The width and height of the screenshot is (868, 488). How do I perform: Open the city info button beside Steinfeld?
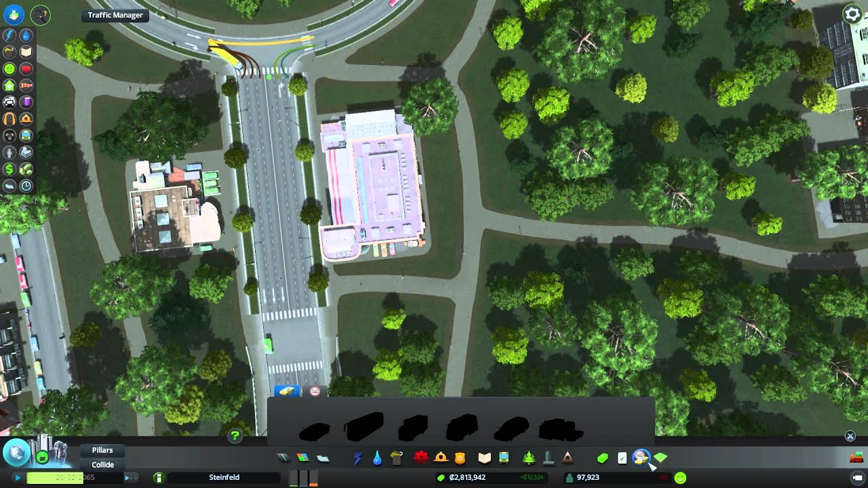[158, 478]
